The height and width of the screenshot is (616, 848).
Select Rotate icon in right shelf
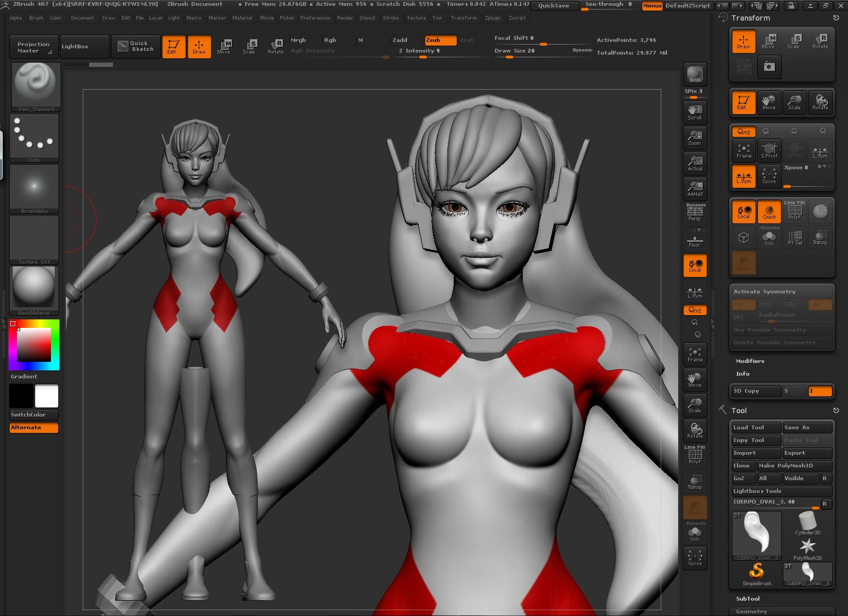(x=695, y=430)
